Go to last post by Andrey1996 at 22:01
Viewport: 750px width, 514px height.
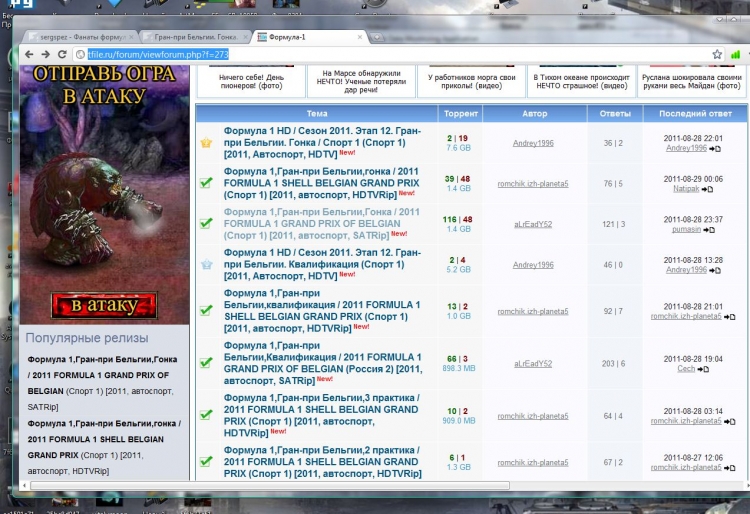point(715,149)
